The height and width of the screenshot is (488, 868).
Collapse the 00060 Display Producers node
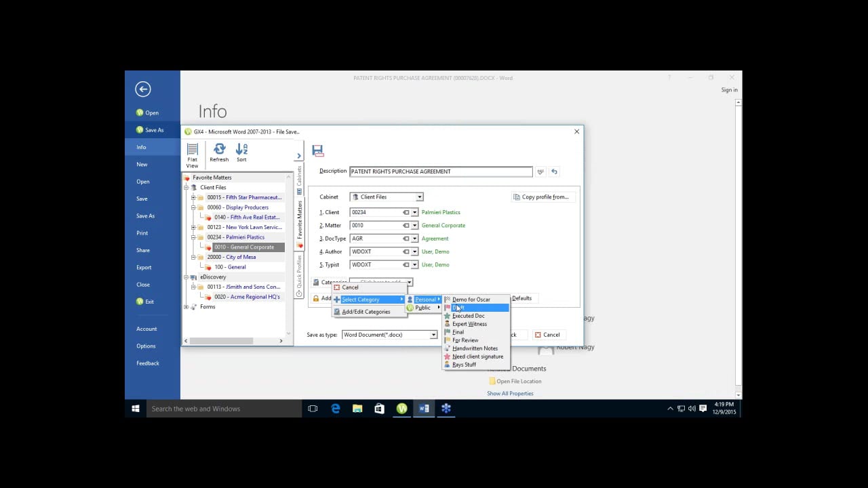point(193,207)
